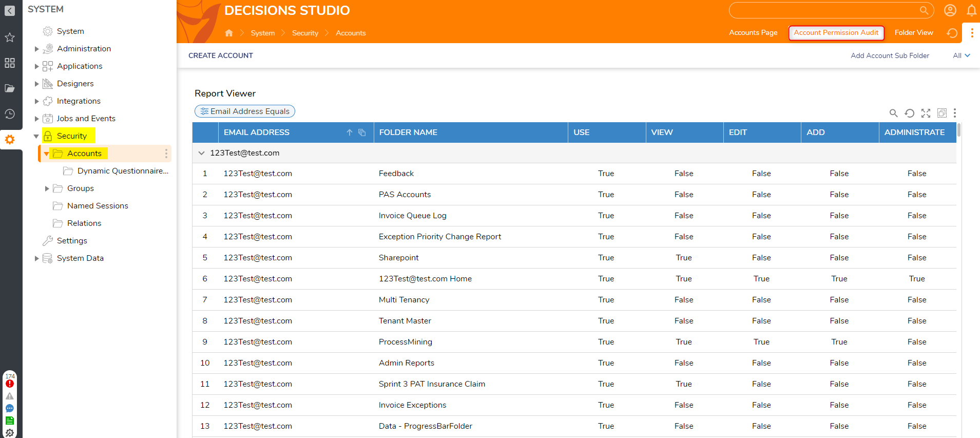Expand the Designers tree node
The image size is (980, 438).
click(x=36, y=84)
